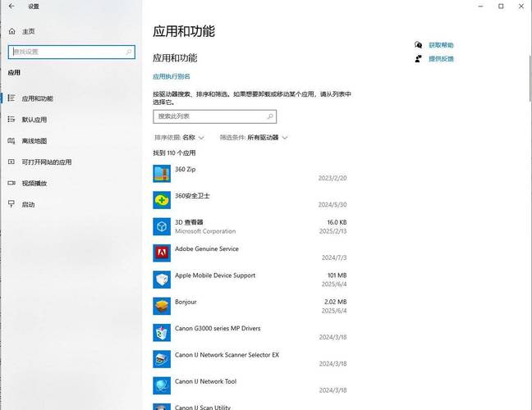532x410 pixels.
Task: Click the 2024/5/30 install date
Action: click(x=332, y=204)
